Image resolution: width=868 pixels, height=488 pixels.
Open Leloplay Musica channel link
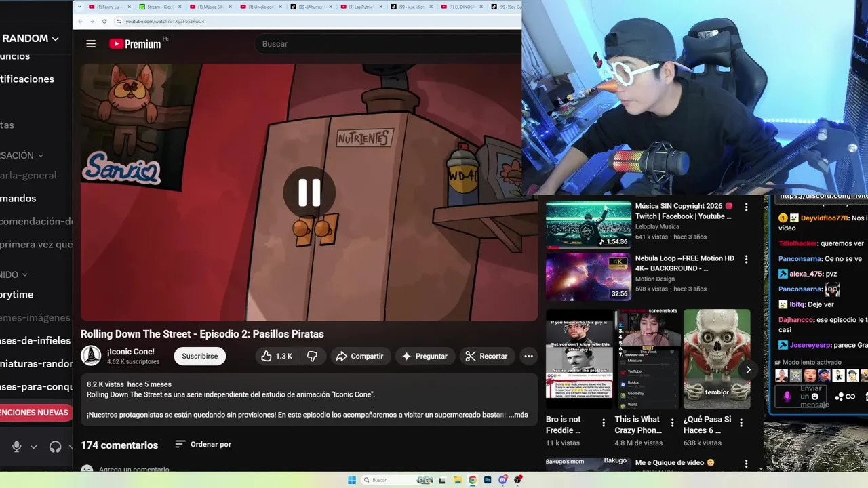point(657,227)
